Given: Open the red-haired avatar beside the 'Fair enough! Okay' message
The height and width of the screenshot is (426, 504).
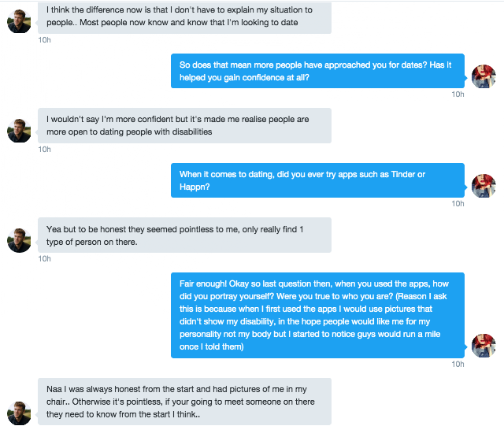Looking at the screenshot, I should (484, 346).
